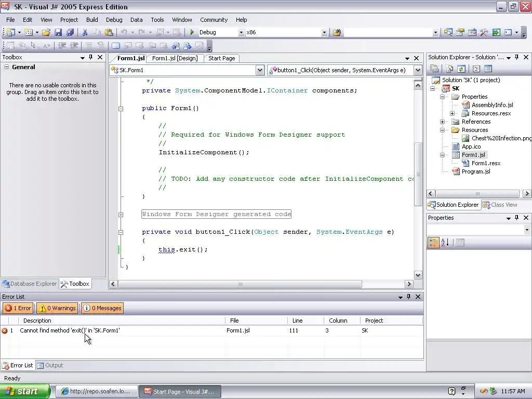
Task: Open the Internet Explorer taskbar window
Action: [x=96, y=391]
